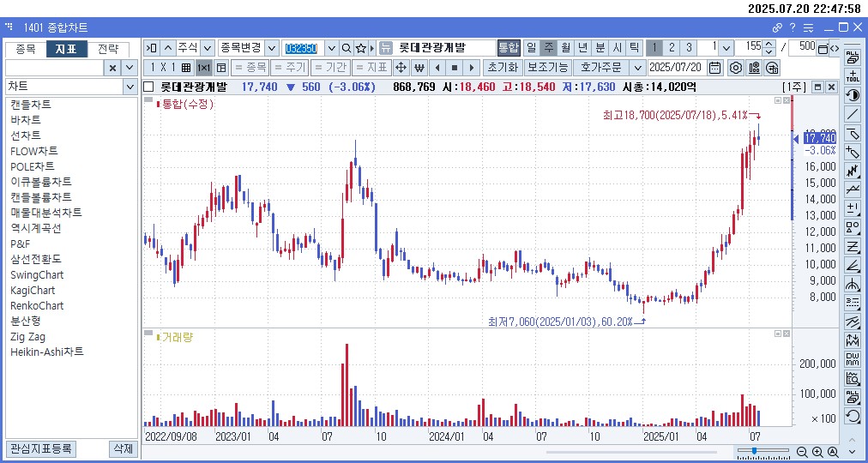Click the Won currency symbol icon
This screenshot has width=868, height=463.
419,68
